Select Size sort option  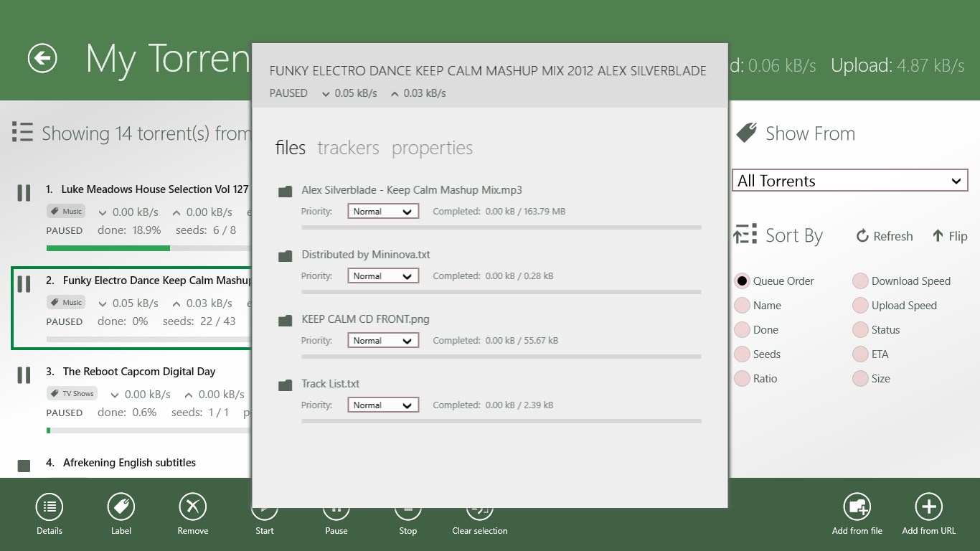[x=860, y=379]
